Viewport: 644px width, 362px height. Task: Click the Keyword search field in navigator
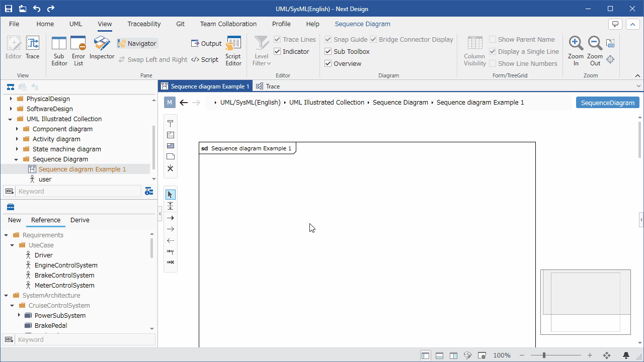(x=78, y=191)
